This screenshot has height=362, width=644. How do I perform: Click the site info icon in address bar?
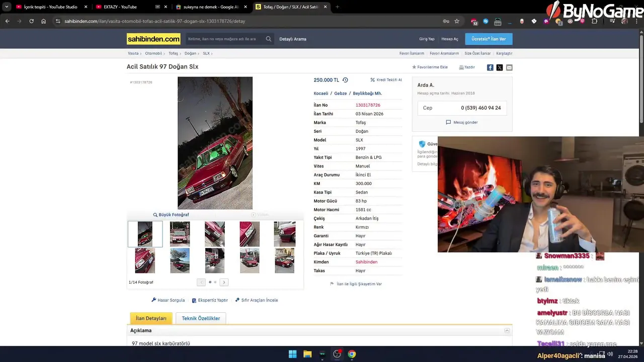click(x=58, y=21)
